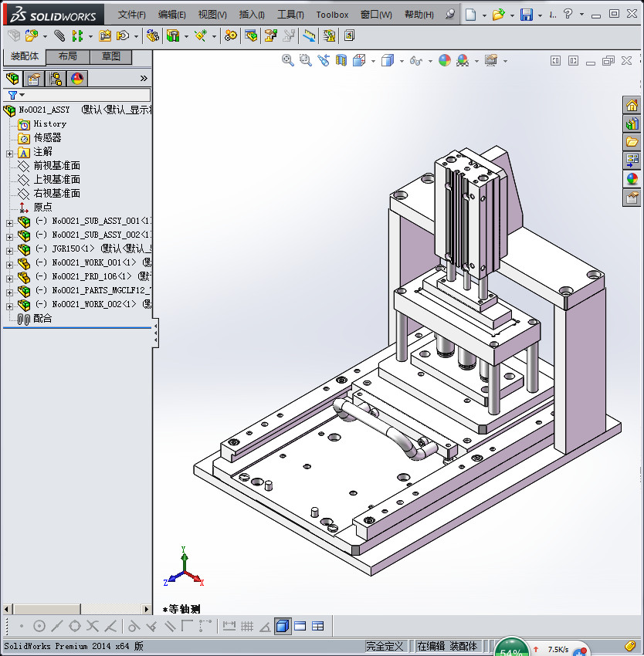
Task: Click the Apply Scene icon
Action: point(463,61)
